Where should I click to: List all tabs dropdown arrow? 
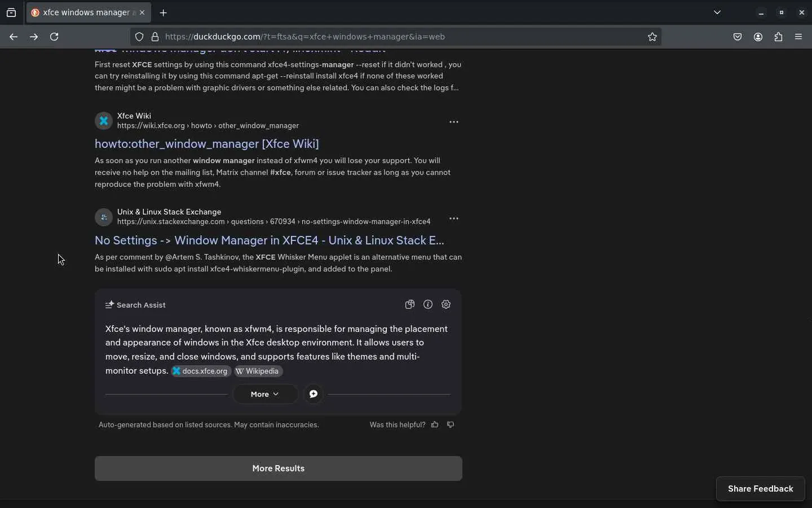(x=717, y=12)
